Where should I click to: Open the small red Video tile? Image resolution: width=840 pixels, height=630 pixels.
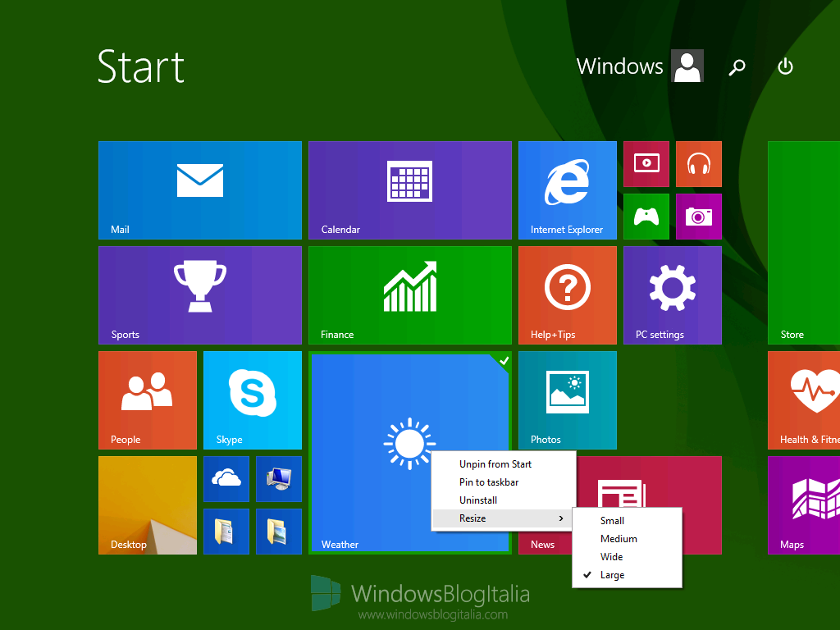click(646, 164)
